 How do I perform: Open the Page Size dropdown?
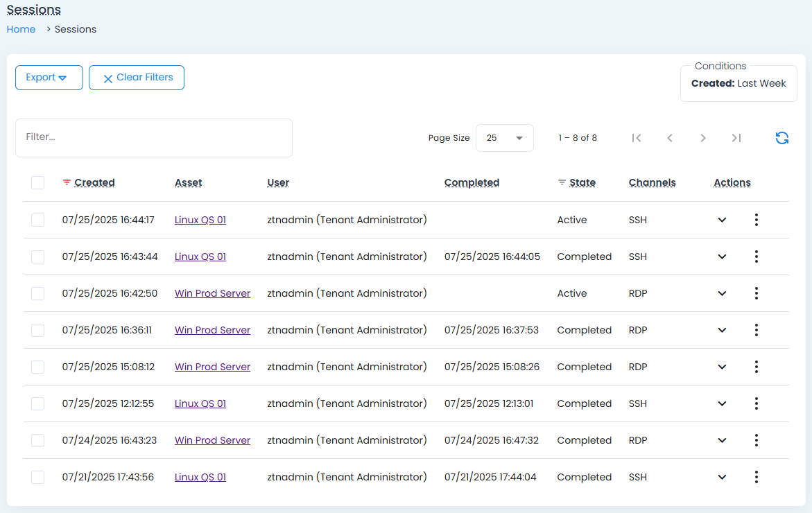504,138
